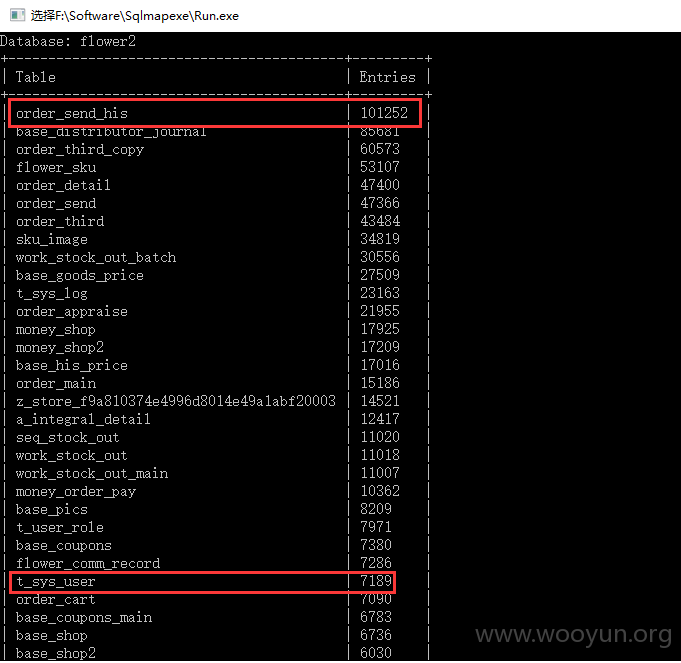681x663 pixels.
Task: Select entry count 6783
Action: (376, 617)
